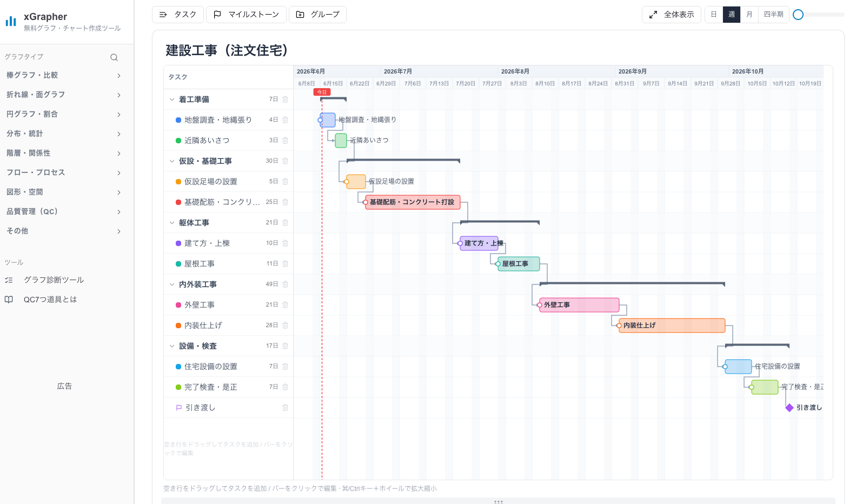856x504 pixels.
Task: Open QC7つ道具とは via the book icon
Action: pos(9,300)
